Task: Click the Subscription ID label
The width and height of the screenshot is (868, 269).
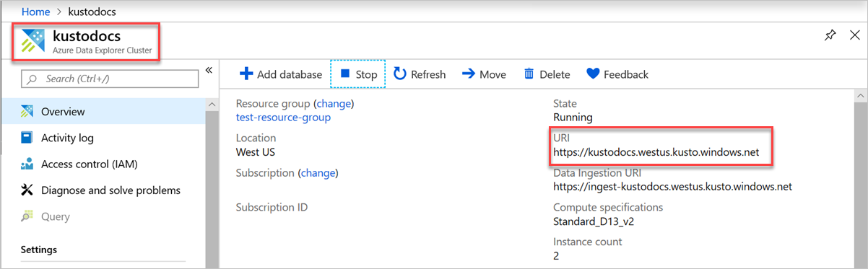Action: [x=272, y=208]
